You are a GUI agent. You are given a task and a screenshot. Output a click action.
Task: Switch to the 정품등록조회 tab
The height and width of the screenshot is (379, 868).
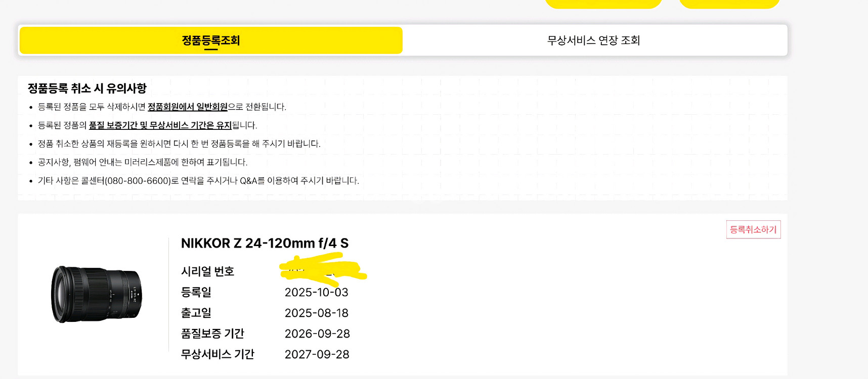(211, 40)
